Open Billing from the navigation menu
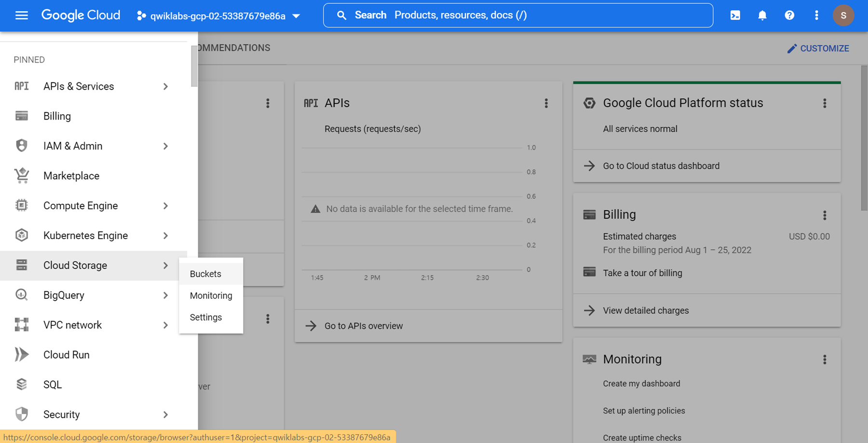Screen dimensions: 868x443 pyautogui.click(x=94, y=116)
